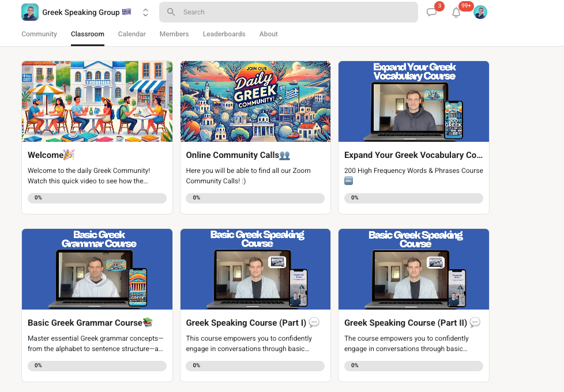This screenshot has height=392, width=564.
Task: Click the user profile avatar
Action: (x=480, y=12)
